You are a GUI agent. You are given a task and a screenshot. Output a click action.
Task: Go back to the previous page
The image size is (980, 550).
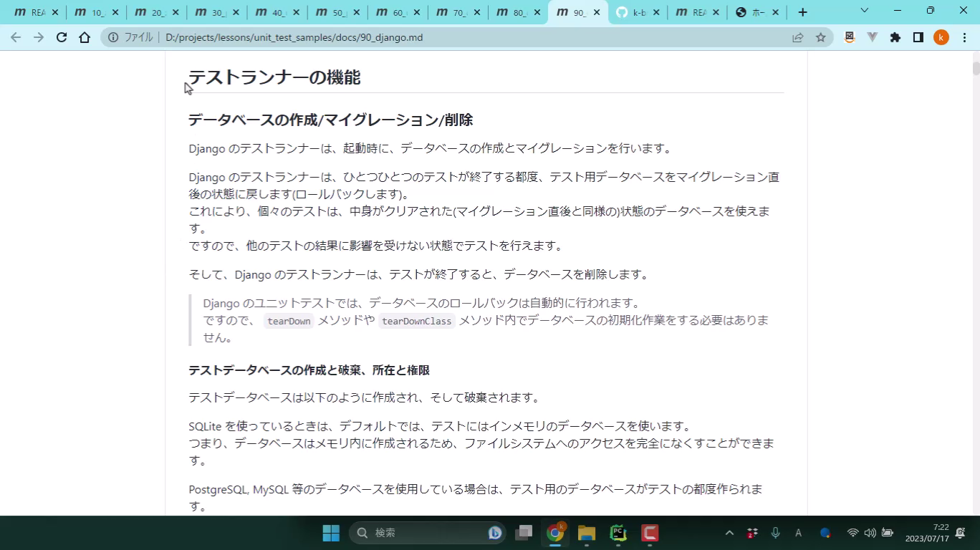16,37
